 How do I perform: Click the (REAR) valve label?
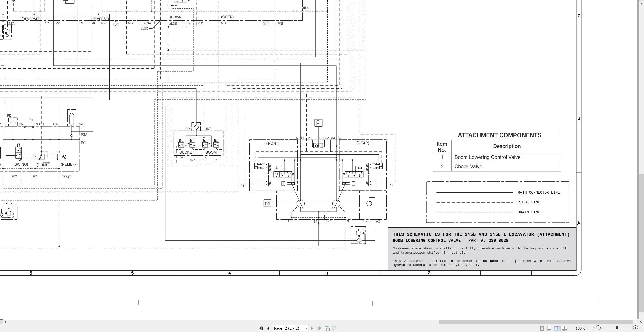363,143
